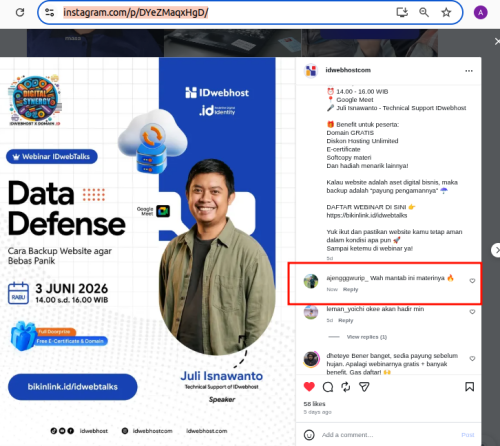Open the ajengggwurip_ username
The height and width of the screenshot is (446, 500).
point(347,278)
